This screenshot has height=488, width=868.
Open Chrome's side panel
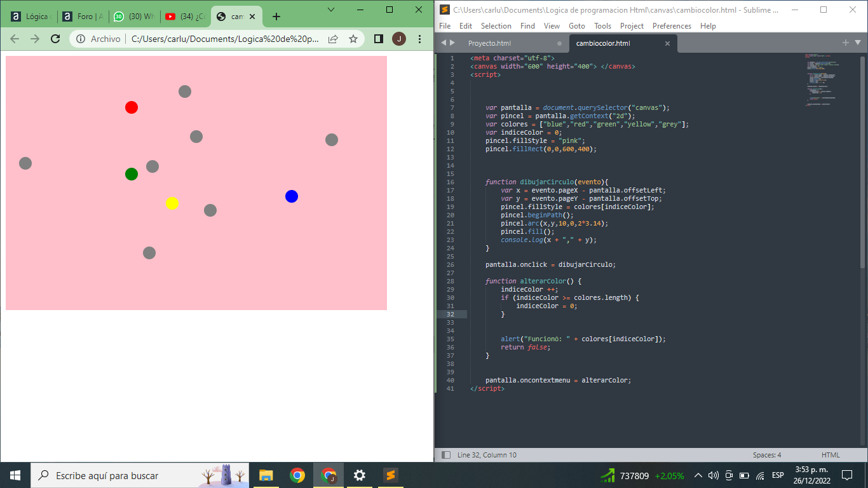pyautogui.click(x=379, y=39)
